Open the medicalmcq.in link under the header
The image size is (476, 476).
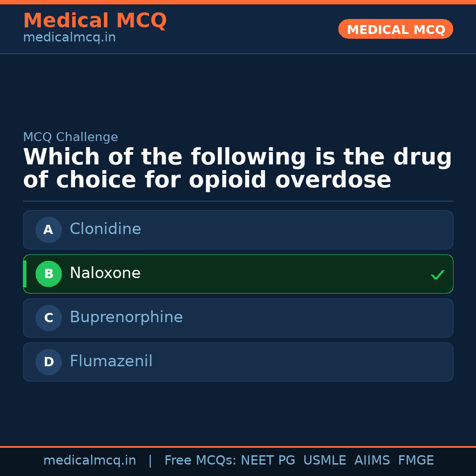tap(69, 38)
